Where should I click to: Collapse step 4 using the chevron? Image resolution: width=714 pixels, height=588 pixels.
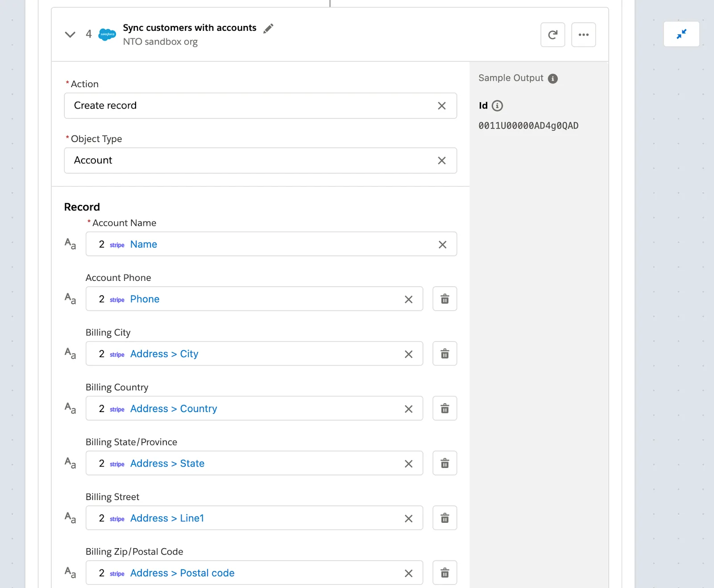[70, 34]
